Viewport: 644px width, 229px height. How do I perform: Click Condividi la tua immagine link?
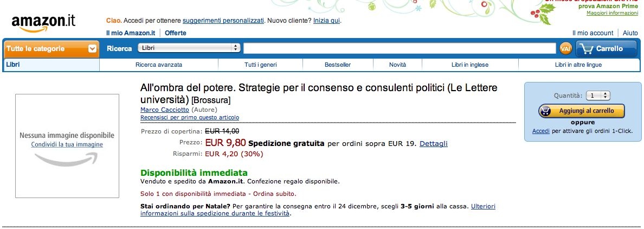coord(67,144)
